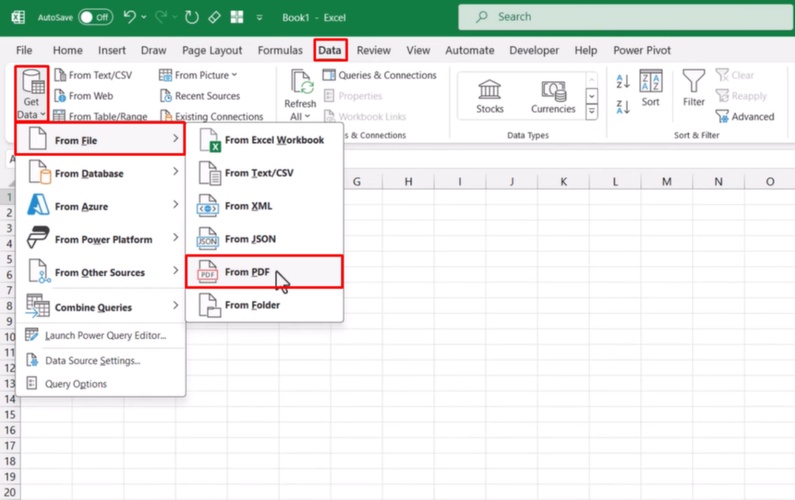The height and width of the screenshot is (500, 795).
Task: Toggle the AutoSave switch
Action: (x=96, y=17)
